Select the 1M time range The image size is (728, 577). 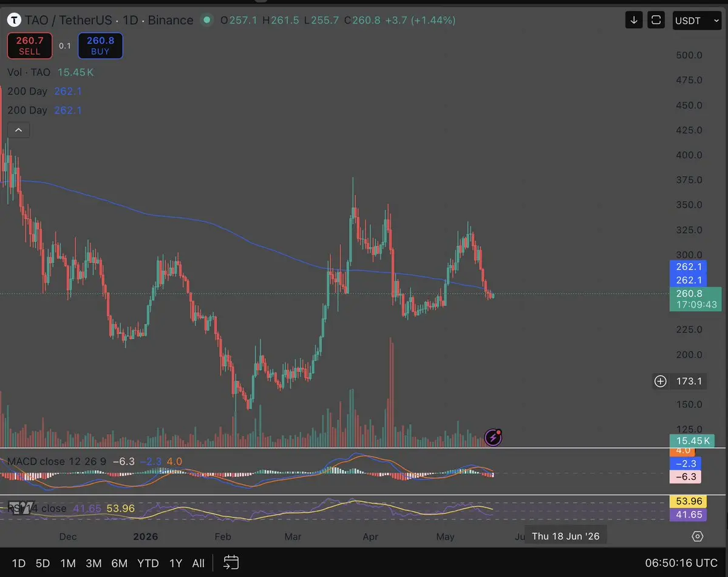coord(68,563)
